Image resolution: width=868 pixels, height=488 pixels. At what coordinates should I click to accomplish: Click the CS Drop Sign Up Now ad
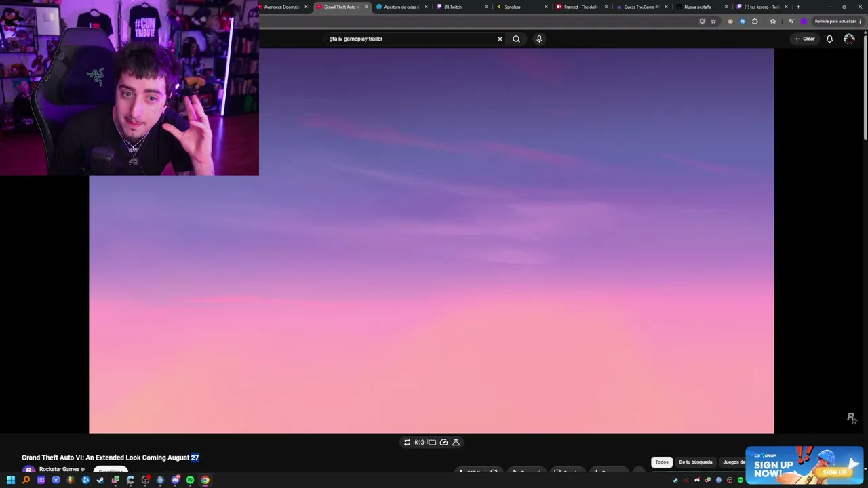click(804, 465)
